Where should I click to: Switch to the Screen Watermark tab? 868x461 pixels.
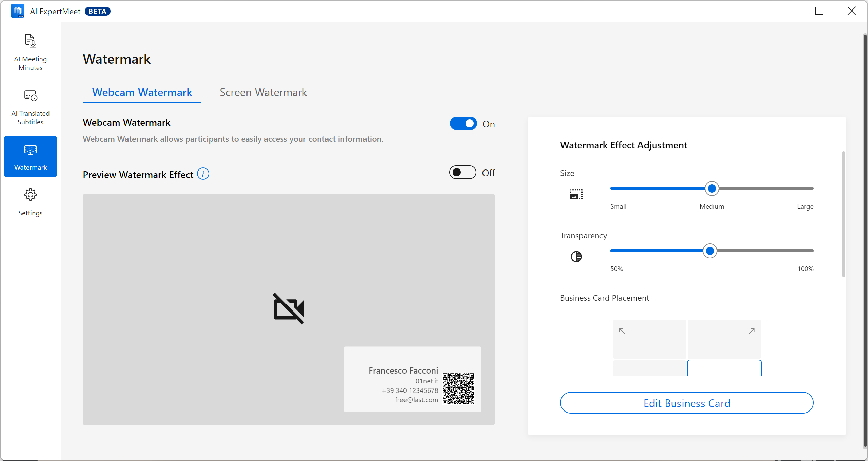(263, 92)
